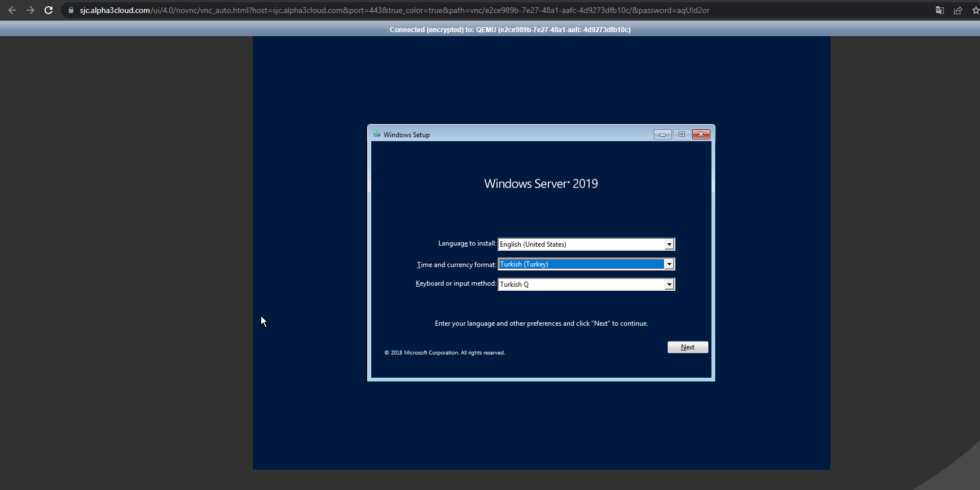The height and width of the screenshot is (490, 980).
Task: Expand the Language to install dropdown arrow
Action: (669, 244)
